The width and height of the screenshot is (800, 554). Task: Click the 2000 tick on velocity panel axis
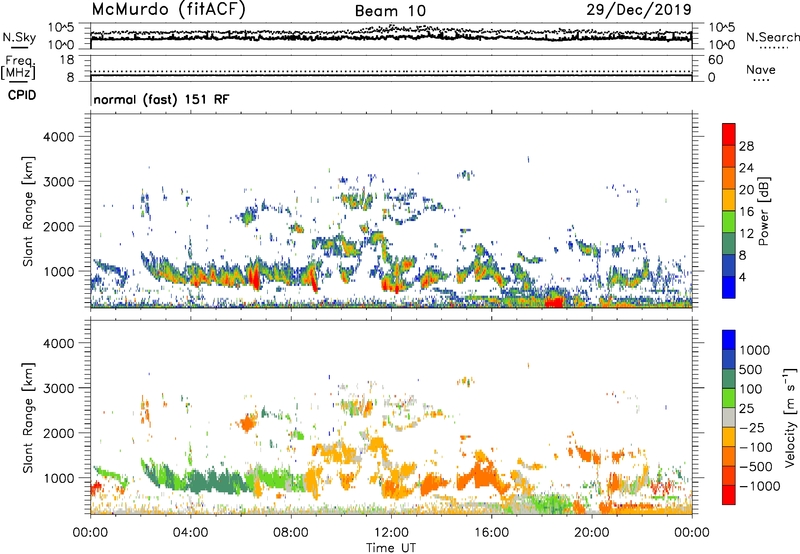(x=58, y=433)
